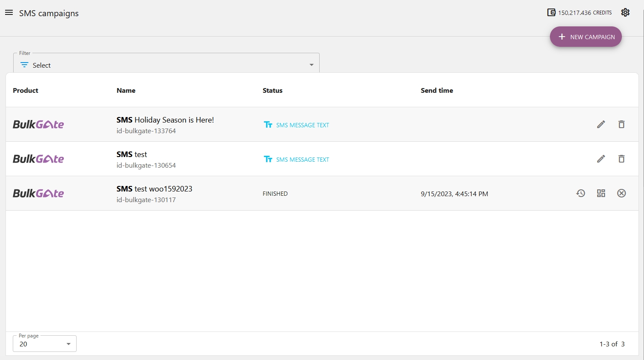The height and width of the screenshot is (360, 644).
Task: Select 'SMS Holiday Season is Here!' campaign name
Action: [x=165, y=120]
